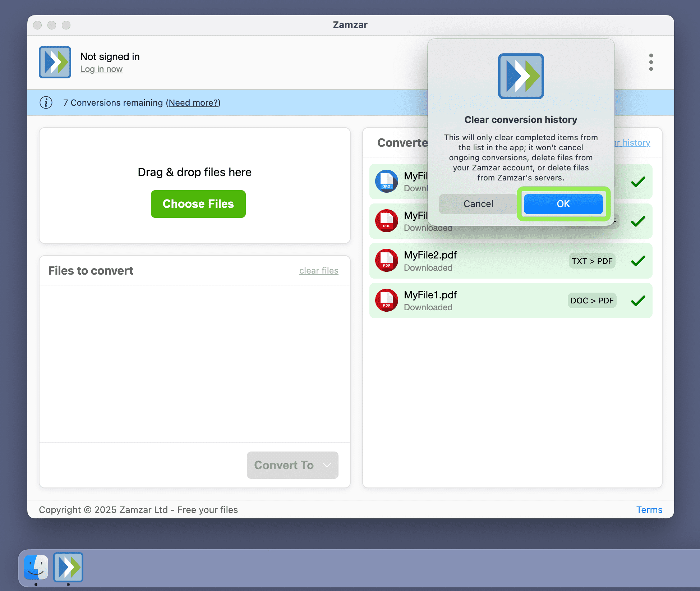Click the green checkmark for MyFile1.pdf

[638, 301]
